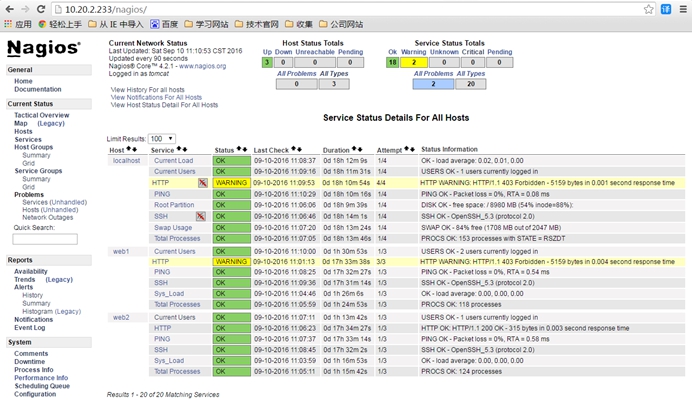Open the Services sidebar entry
Image resolution: width=692 pixels, height=407 pixels.
(28, 139)
